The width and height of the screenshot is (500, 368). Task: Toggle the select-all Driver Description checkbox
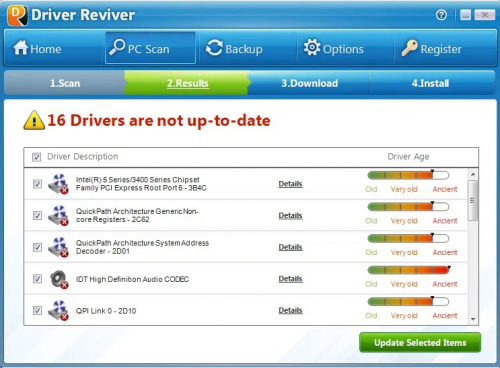pyautogui.click(x=37, y=157)
